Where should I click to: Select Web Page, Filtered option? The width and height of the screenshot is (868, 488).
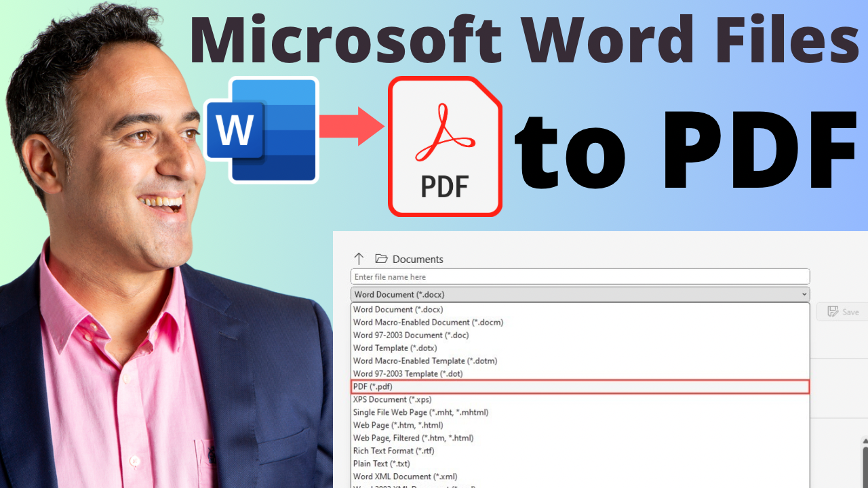click(x=580, y=439)
